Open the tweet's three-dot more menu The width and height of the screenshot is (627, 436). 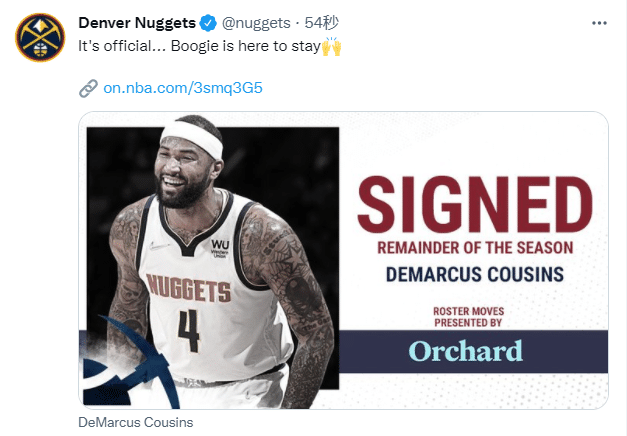(599, 23)
